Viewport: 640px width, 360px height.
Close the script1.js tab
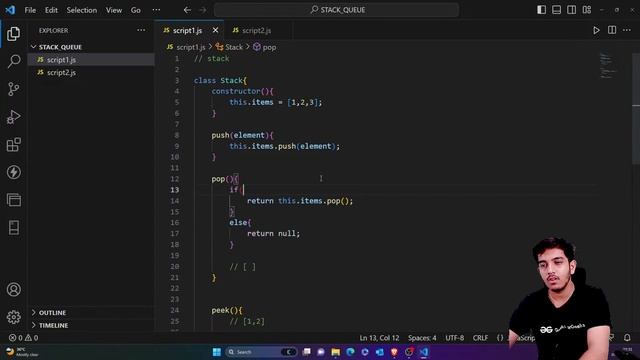click(216, 30)
